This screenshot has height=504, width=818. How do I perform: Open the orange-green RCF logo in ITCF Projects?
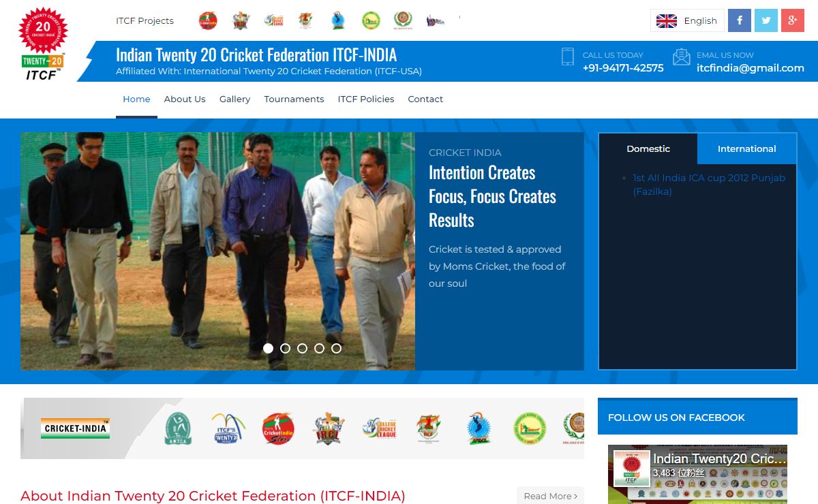(305, 20)
